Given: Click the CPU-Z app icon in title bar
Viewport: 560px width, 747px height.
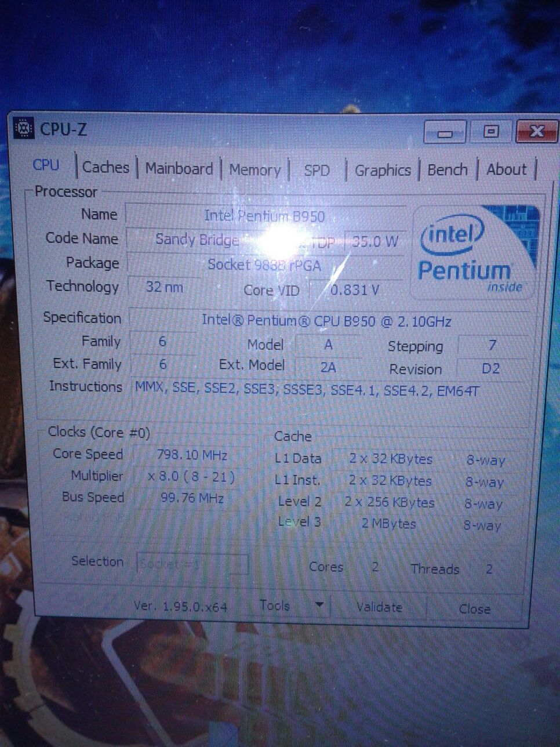Looking at the screenshot, I should coord(24,128).
